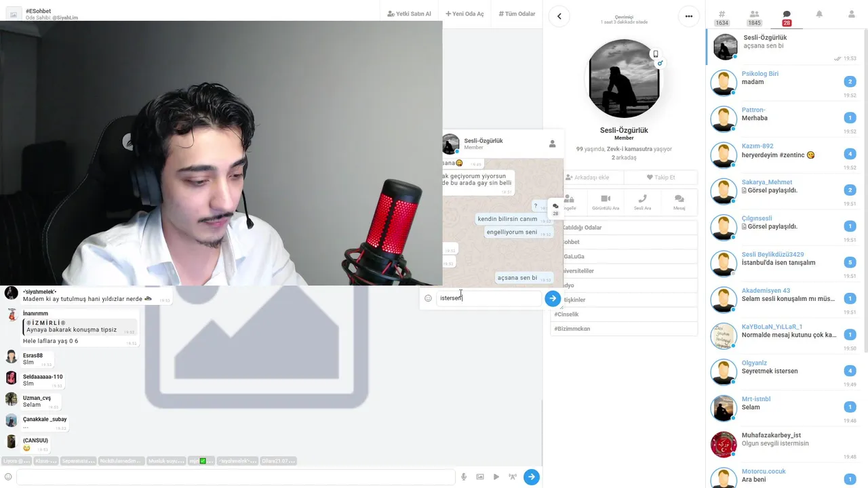Click the Mesaj icon on profile

click(679, 203)
